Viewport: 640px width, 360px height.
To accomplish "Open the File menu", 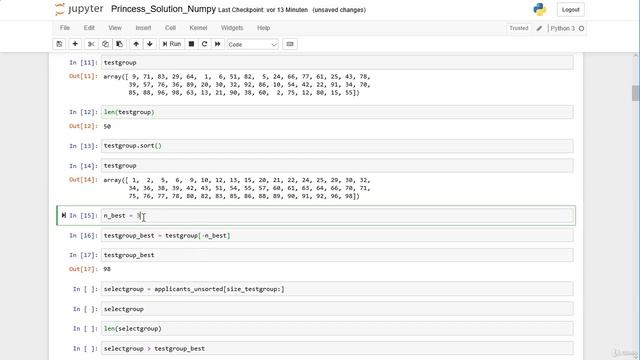I will pos(65,28).
